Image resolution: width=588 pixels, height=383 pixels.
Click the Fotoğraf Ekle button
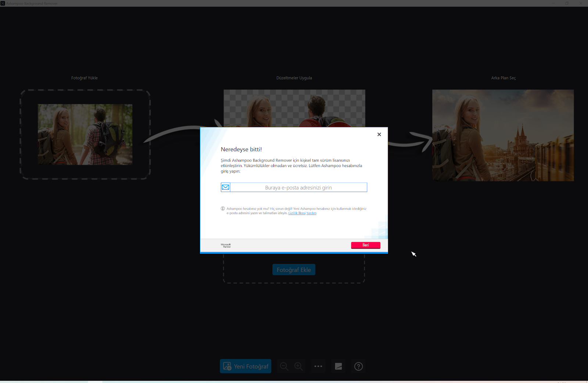click(294, 270)
